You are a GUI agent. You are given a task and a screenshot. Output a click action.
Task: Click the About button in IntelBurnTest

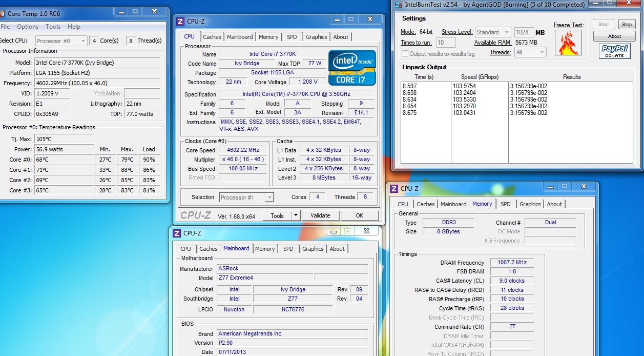point(614,36)
